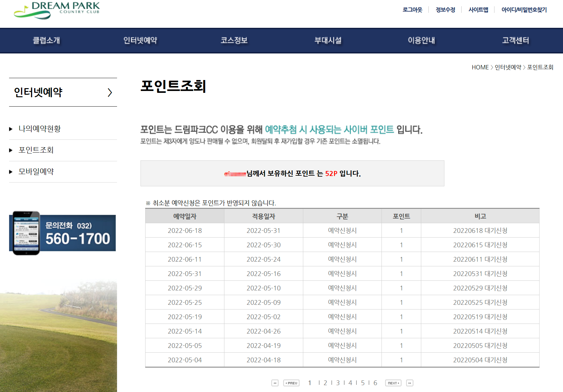
Task: Click the 비고 column header
Action: (480, 216)
